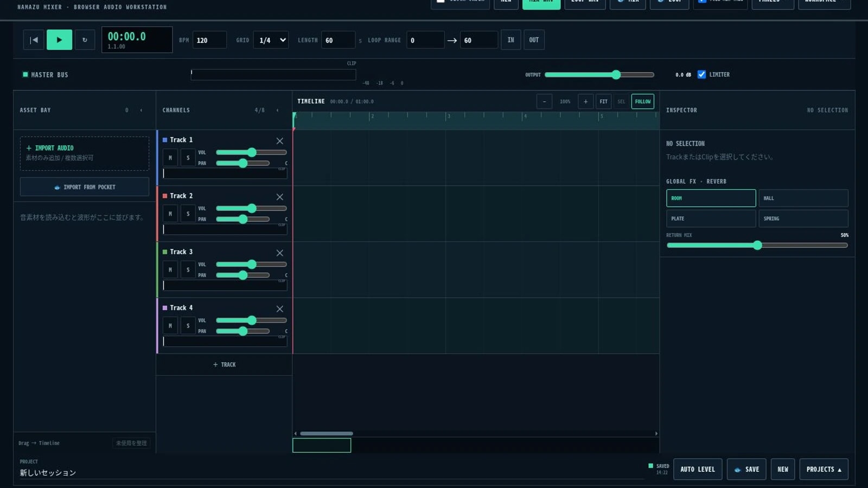
Task: Adjust Track 4 PAN slider
Action: click(x=242, y=331)
